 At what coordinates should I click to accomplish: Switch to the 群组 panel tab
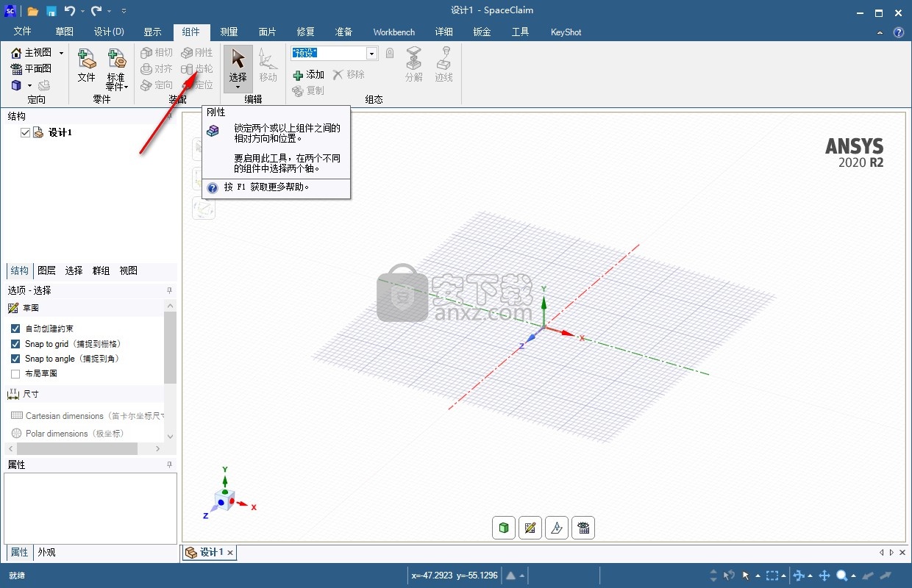click(101, 270)
